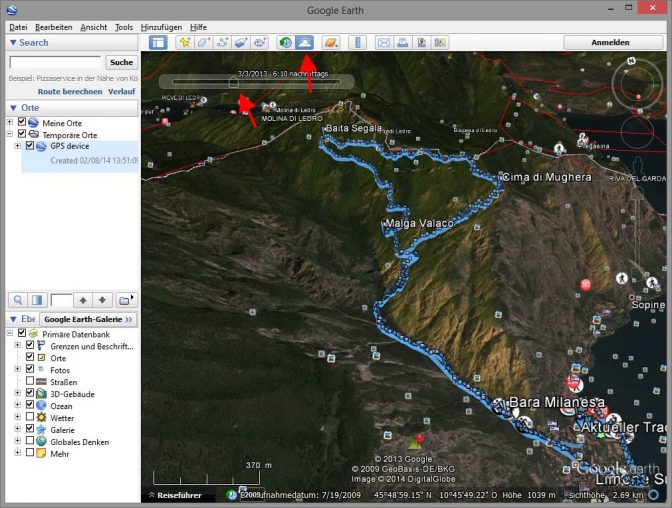The width and height of the screenshot is (672, 508).
Task: Enable the Straßen layer checkbox
Action: coord(30,381)
